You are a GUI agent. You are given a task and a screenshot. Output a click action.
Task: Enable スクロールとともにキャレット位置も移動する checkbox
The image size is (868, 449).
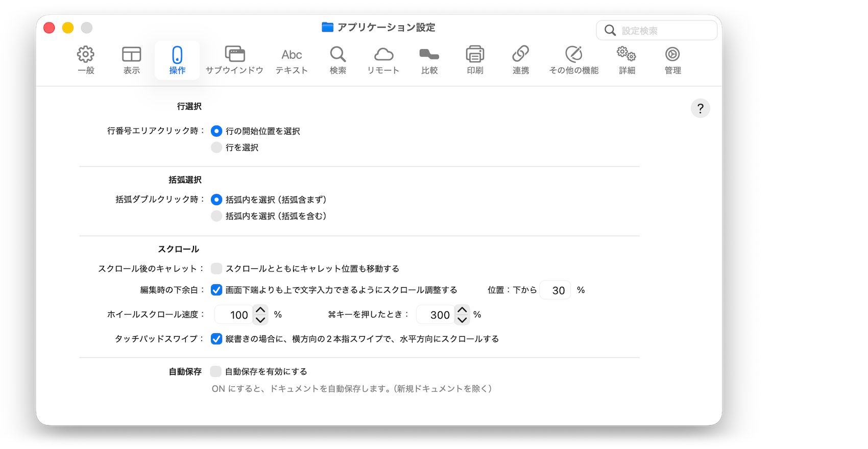(216, 268)
